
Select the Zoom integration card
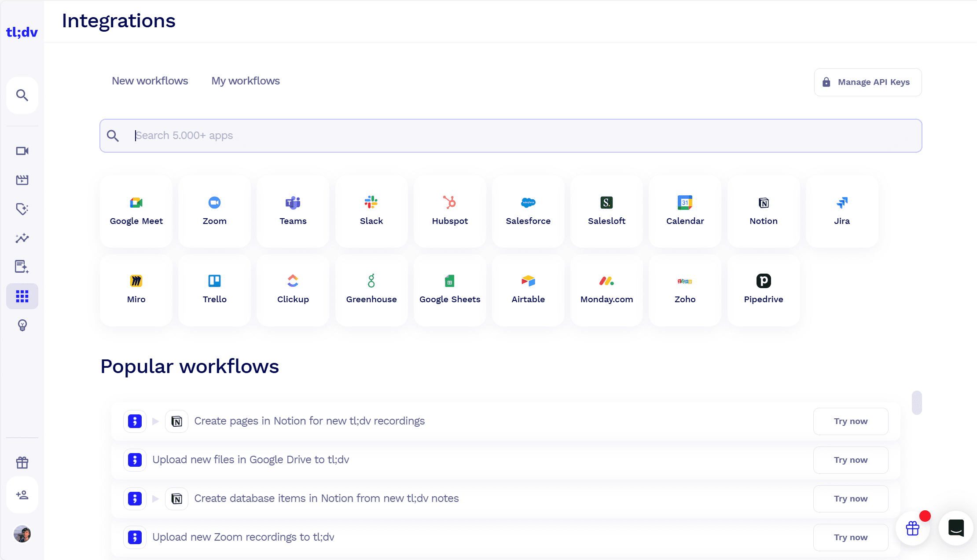(215, 212)
